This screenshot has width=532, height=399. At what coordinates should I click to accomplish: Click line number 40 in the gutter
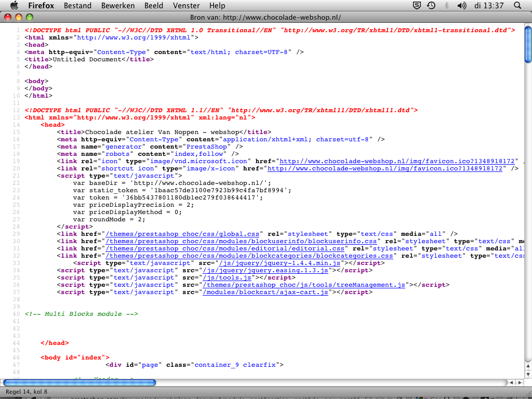[16, 314]
